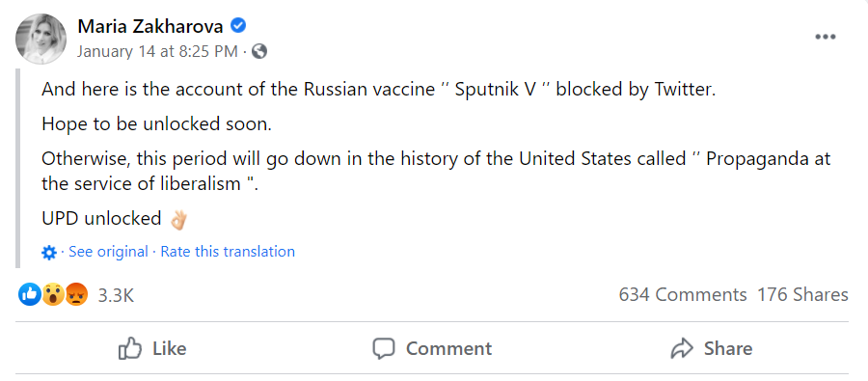Image resolution: width=868 pixels, height=381 pixels.
Task: Show who reacted via the 3.3K count
Action: [116, 295]
